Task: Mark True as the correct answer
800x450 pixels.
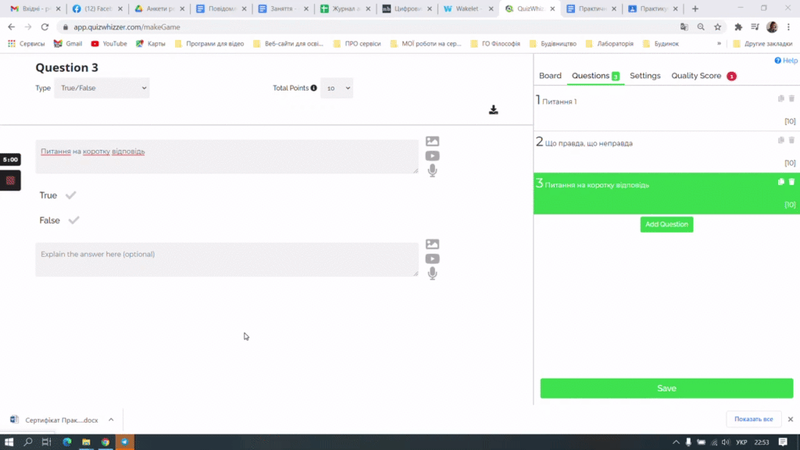Action: 71,195
